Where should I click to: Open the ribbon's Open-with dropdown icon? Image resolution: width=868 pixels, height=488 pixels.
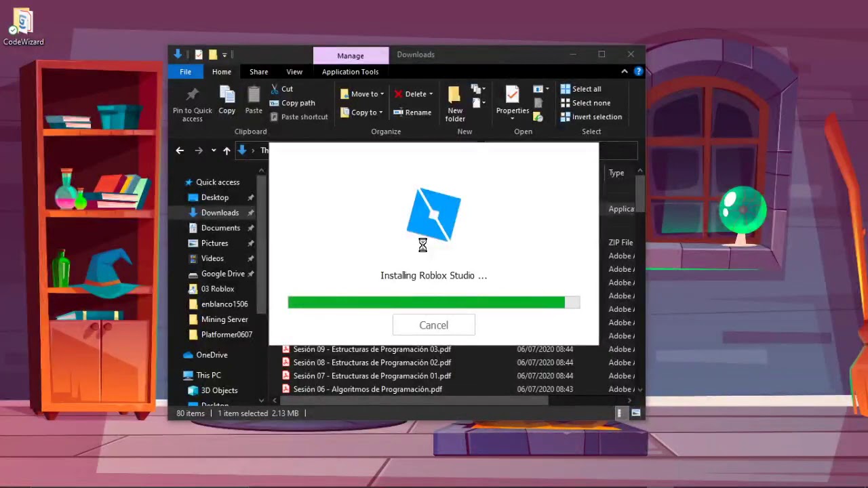540,89
